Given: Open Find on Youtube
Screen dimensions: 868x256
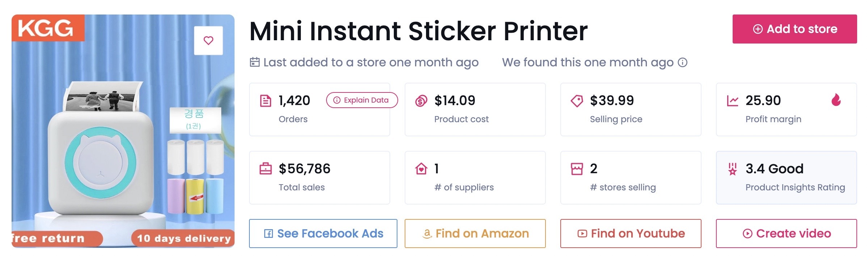Looking at the screenshot, I should (631, 234).
